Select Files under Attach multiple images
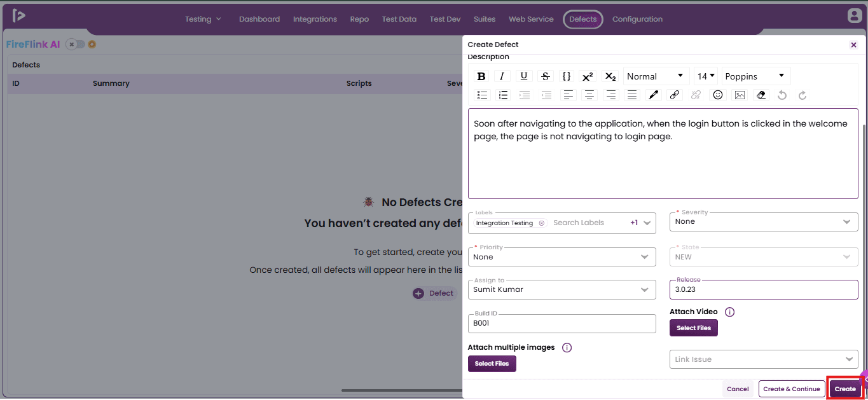The image size is (868, 400). [x=492, y=364]
